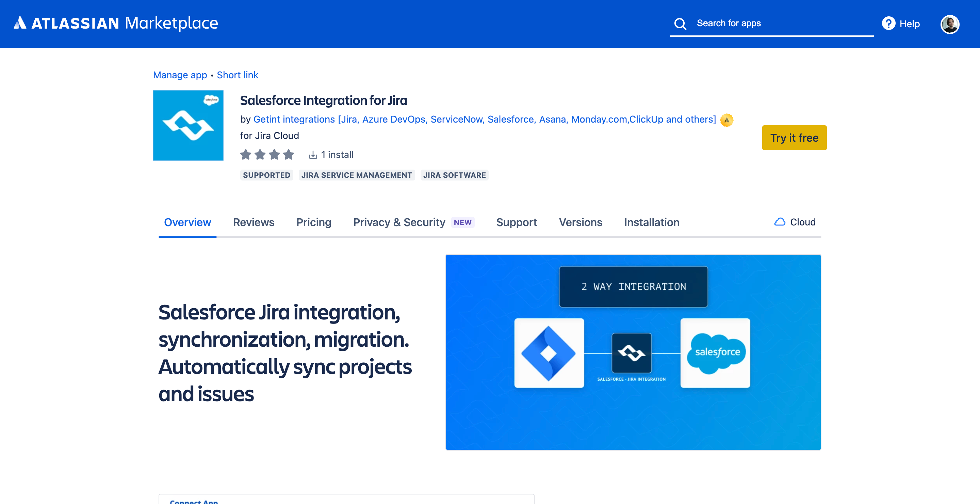Click the Atlassian Marketplace logo
980x504 pixels.
[x=116, y=23]
